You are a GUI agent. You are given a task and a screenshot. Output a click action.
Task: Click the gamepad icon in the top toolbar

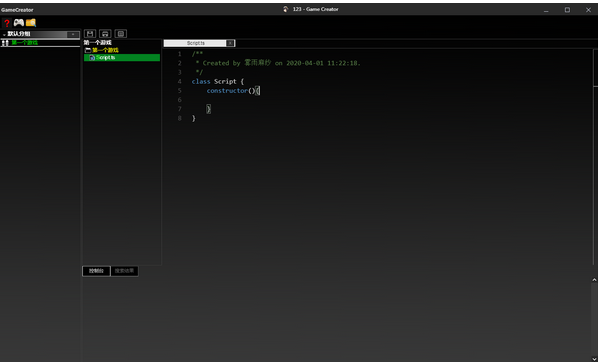19,23
